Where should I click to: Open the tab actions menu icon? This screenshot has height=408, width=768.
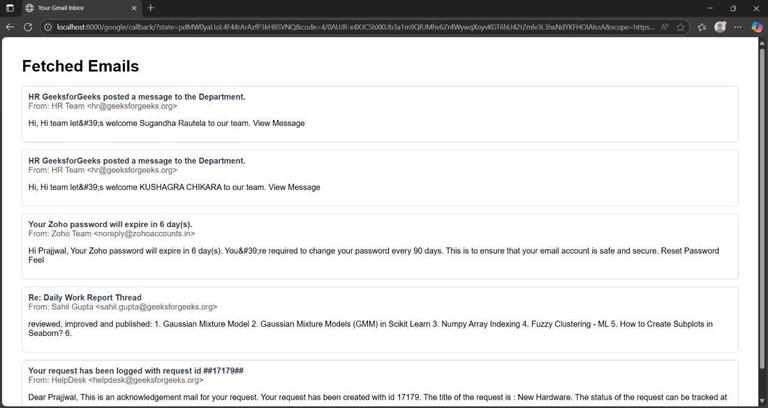click(x=11, y=8)
